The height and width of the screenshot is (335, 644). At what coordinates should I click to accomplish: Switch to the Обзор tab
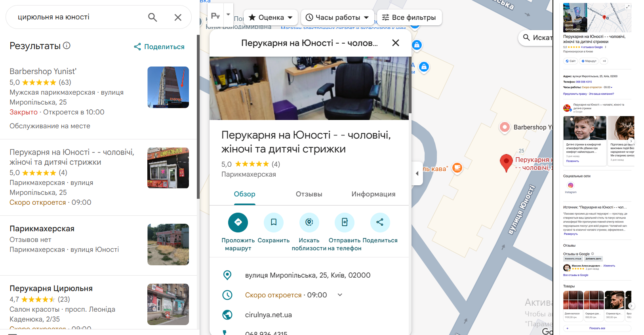click(244, 194)
